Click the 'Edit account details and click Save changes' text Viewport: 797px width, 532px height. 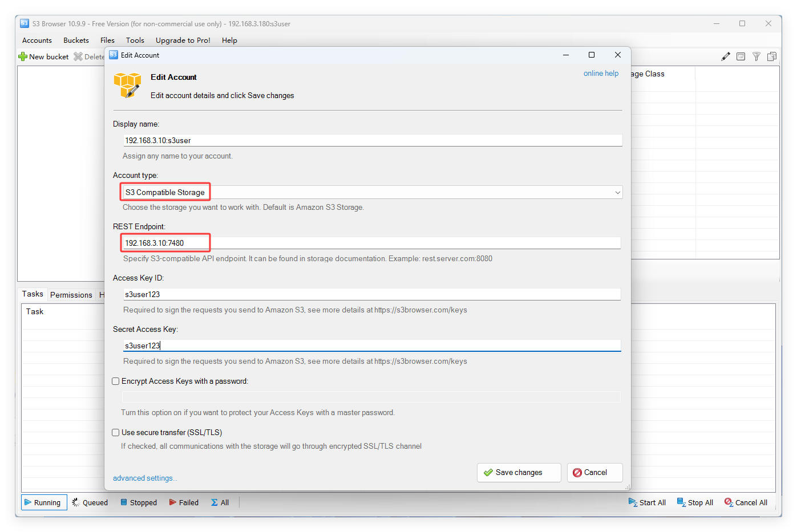point(222,96)
